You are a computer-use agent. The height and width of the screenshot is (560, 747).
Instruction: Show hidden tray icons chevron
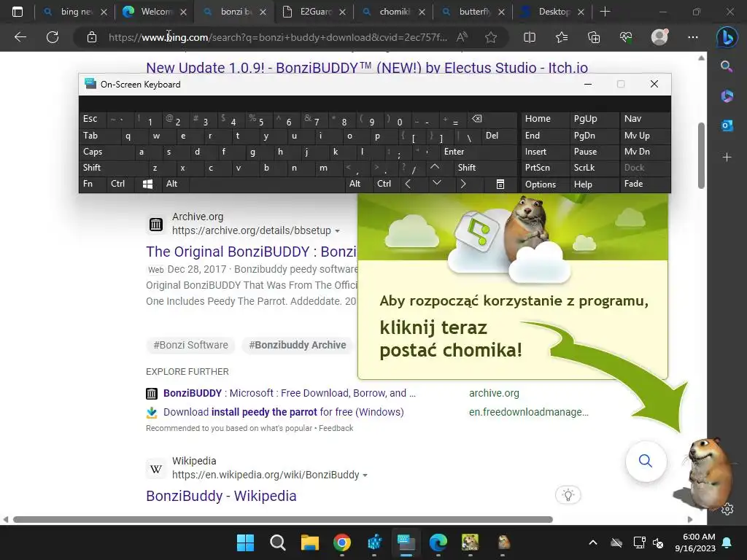[592, 542]
